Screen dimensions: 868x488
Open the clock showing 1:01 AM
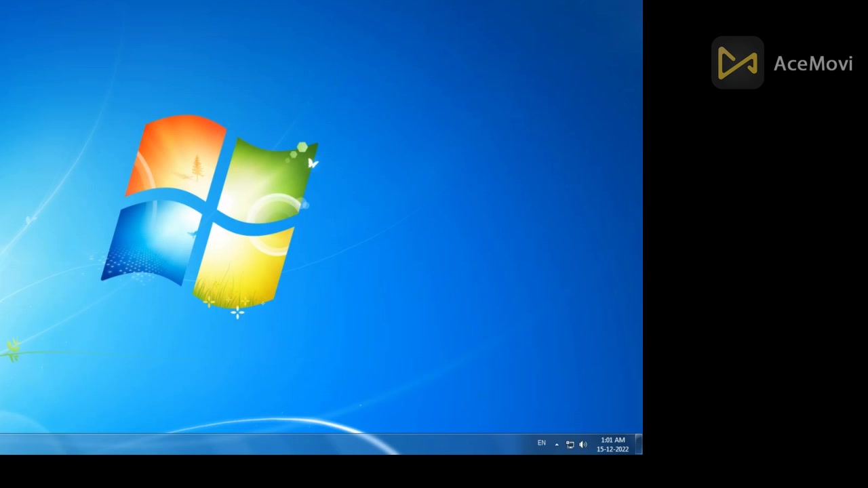[x=612, y=445]
